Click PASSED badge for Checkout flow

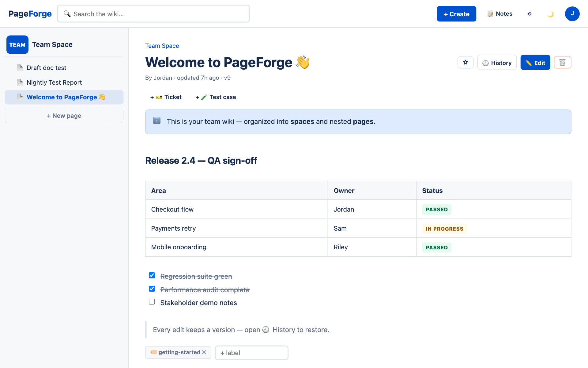coord(437,209)
